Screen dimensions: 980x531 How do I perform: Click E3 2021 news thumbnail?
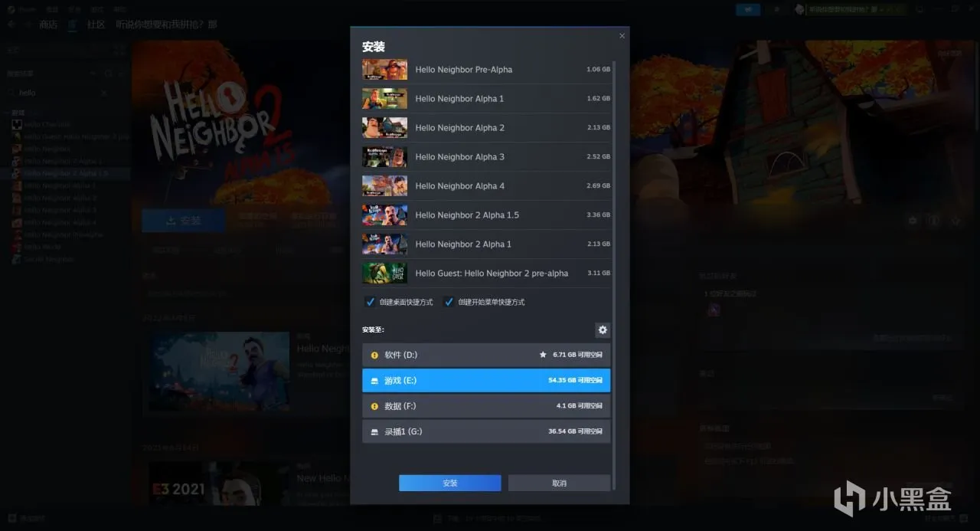[x=219, y=484]
